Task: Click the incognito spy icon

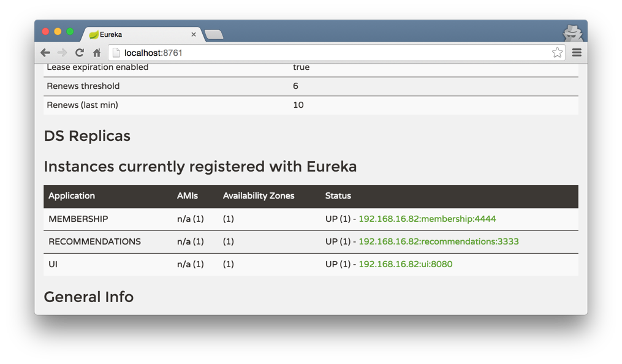Action: point(573,33)
